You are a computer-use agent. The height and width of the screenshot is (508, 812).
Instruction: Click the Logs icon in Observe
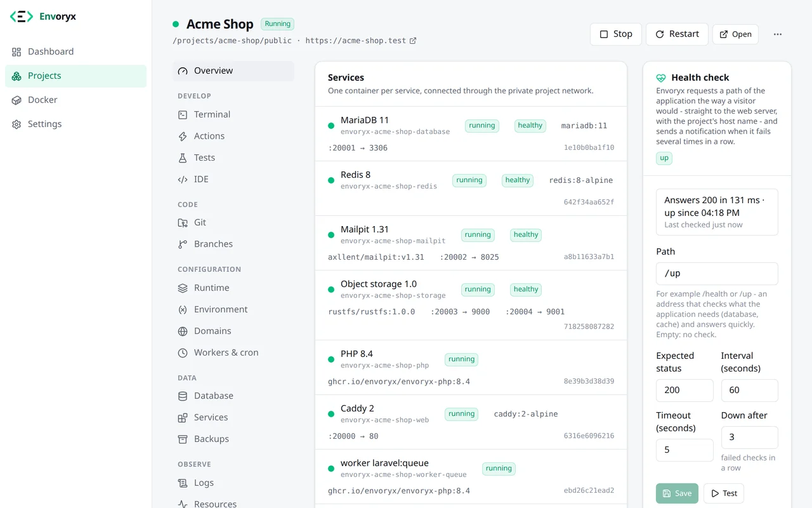click(183, 483)
